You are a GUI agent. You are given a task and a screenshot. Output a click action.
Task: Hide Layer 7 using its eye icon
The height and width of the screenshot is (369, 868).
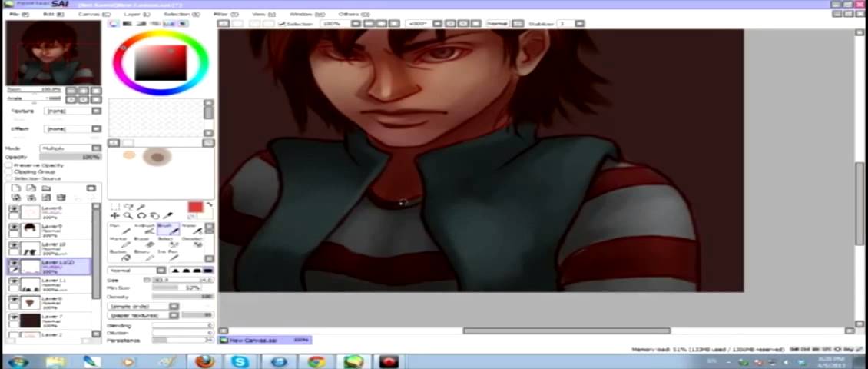(x=14, y=317)
